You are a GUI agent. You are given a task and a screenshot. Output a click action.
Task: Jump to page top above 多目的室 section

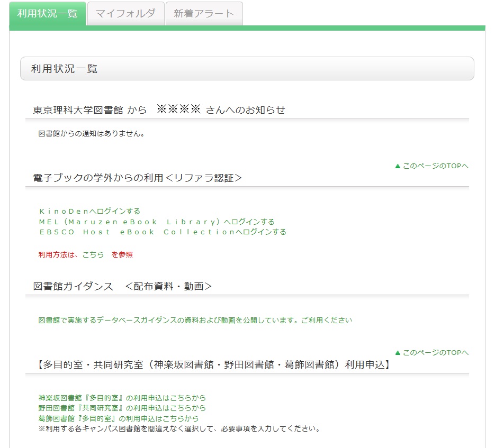coord(432,353)
